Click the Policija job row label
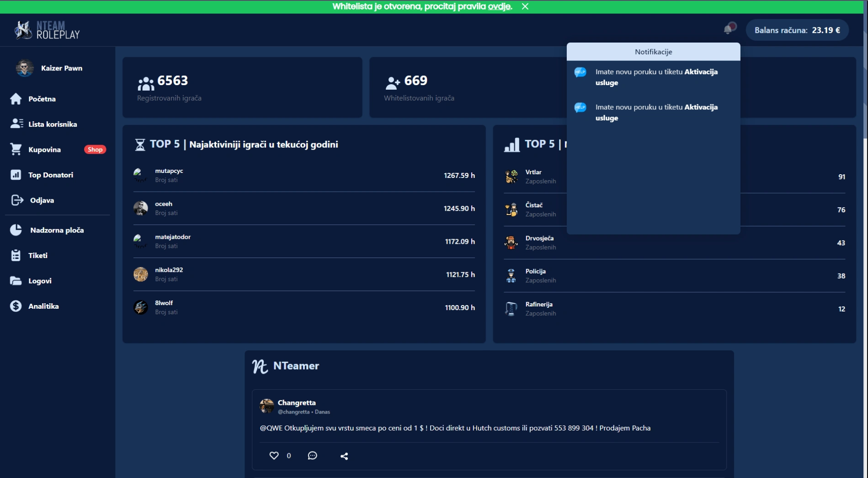Screen dimensions: 868x478 click(536, 271)
